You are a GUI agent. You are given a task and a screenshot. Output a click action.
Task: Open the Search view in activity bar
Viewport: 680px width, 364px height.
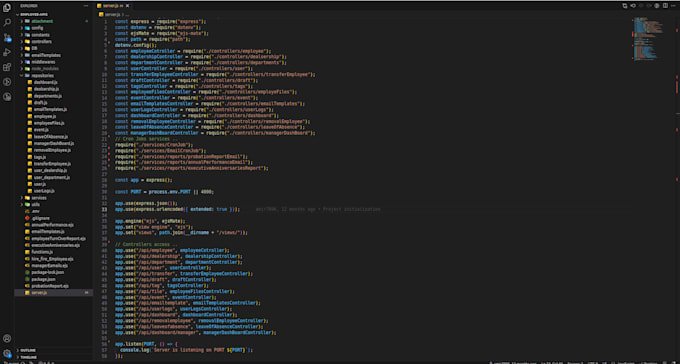point(7,22)
